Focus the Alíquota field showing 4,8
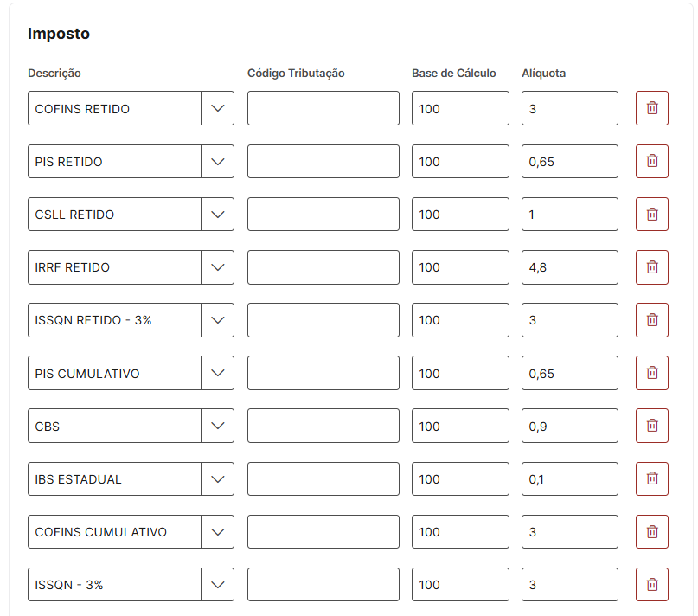Viewport: 698px width, 616px height. [569, 267]
